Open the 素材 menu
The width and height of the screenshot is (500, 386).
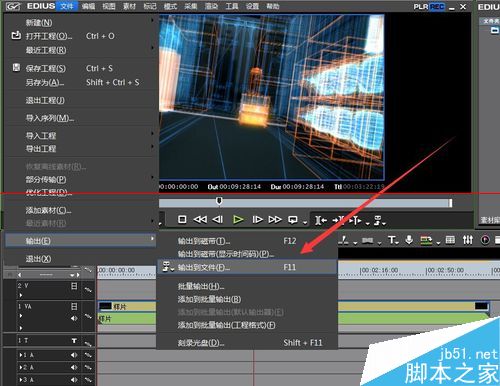pyautogui.click(x=129, y=6)
